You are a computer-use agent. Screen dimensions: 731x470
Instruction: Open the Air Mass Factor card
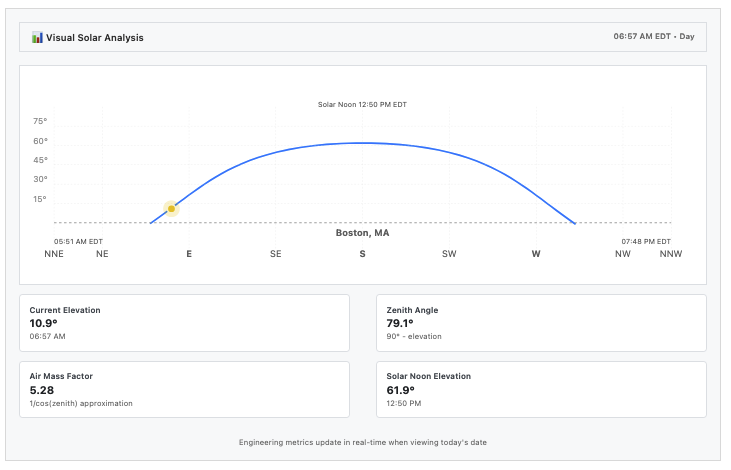point(185,390)
